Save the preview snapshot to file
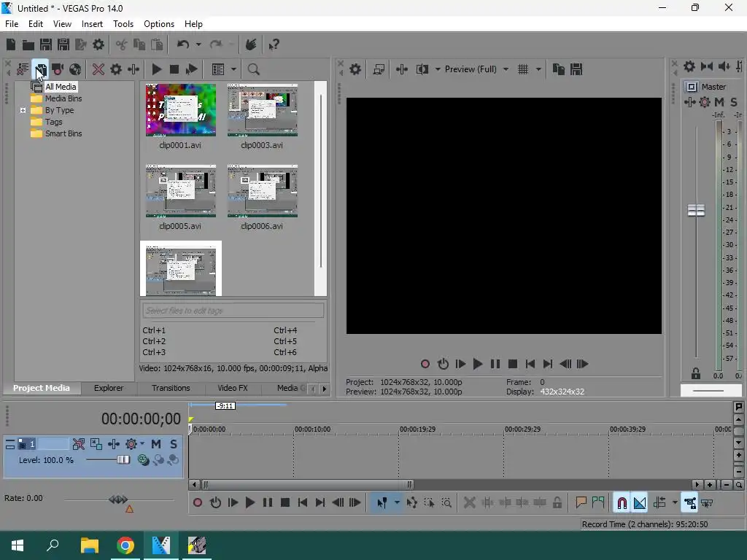 pyautogui.click(x=576, y=69)
